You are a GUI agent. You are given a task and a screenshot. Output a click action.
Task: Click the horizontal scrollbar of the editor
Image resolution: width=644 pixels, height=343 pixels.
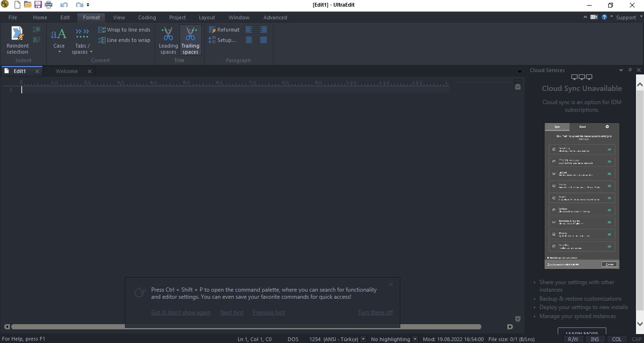point(246,327)
